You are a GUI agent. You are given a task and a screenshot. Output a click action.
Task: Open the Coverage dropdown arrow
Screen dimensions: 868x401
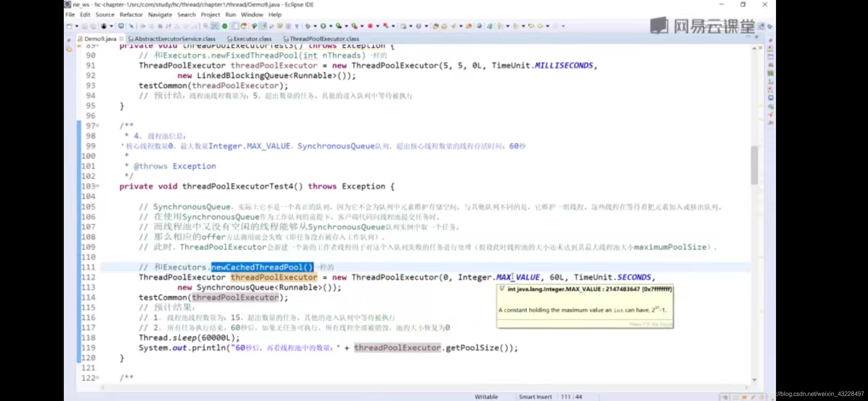point(346,26)
